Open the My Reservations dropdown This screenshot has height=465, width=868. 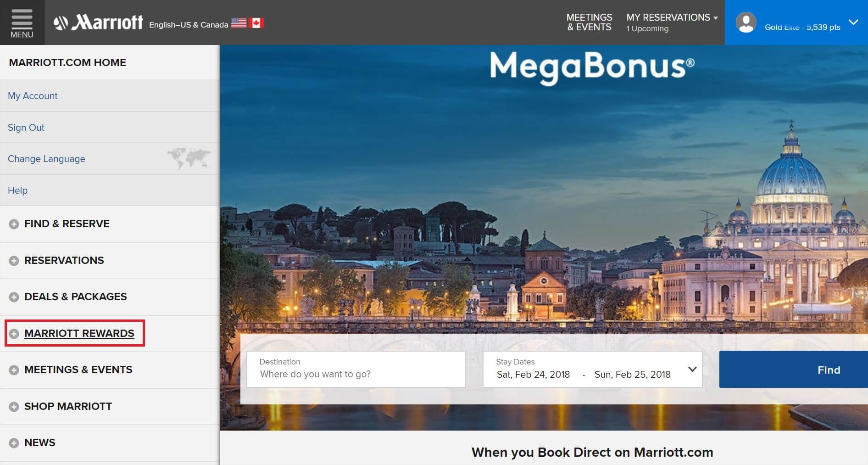point(672,22)
